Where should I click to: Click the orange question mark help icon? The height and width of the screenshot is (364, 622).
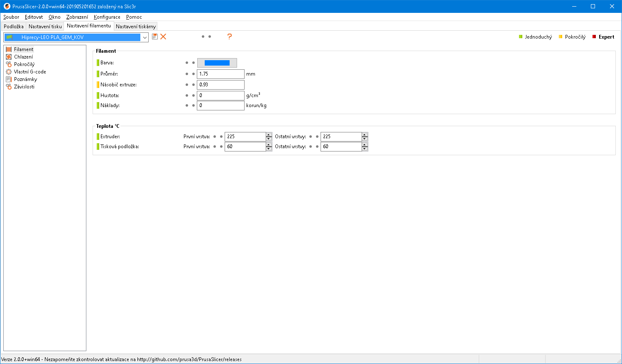point(229,37)
